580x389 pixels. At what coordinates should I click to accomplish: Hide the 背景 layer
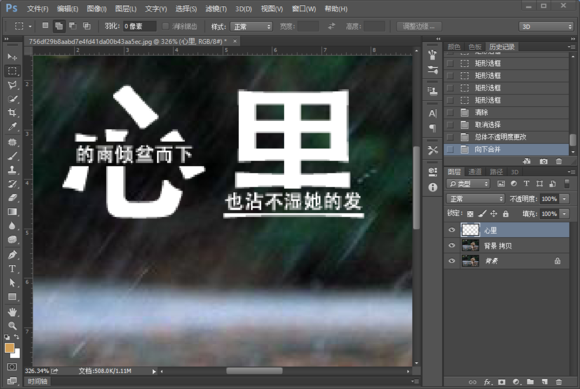click(x=452, y=261)
